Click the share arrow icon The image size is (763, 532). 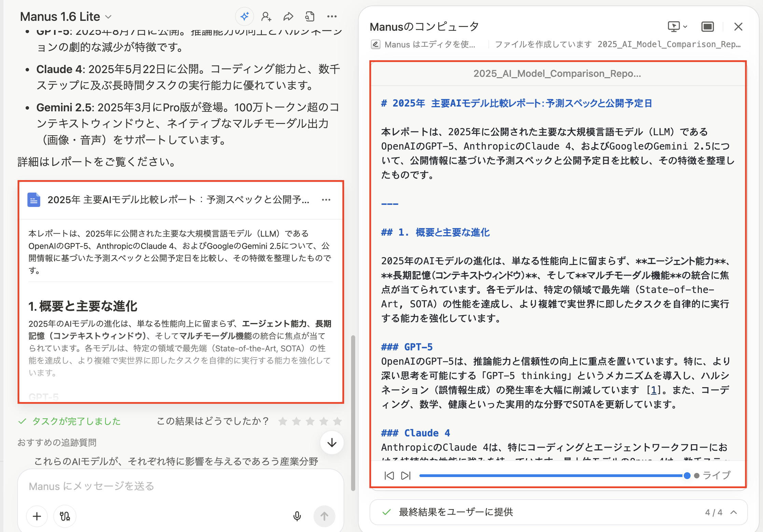pyautogui.click(x=288, y=16)
